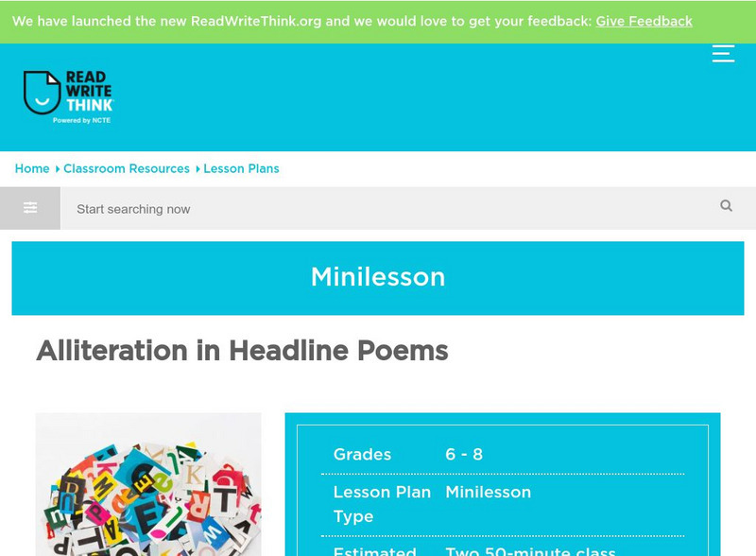The width and height of the screenshot is (756, 556).
Task: Click the arrow before Lesson Plans breadcrumb
Action: 197,168
